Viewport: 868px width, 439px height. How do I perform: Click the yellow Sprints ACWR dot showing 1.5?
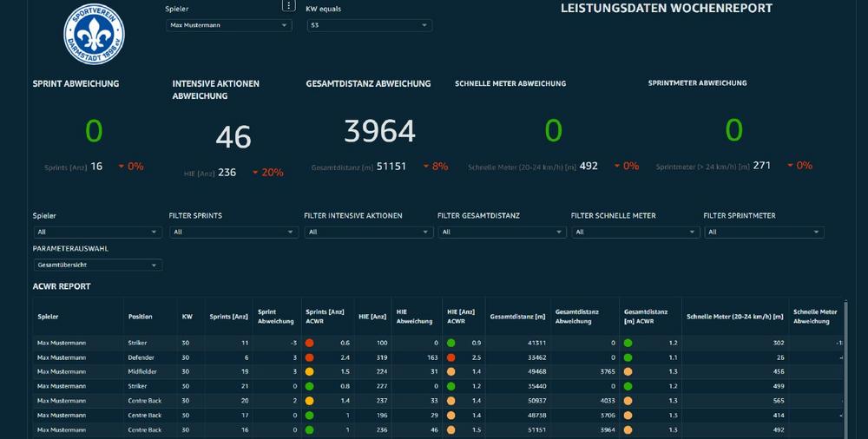point(309,372)
